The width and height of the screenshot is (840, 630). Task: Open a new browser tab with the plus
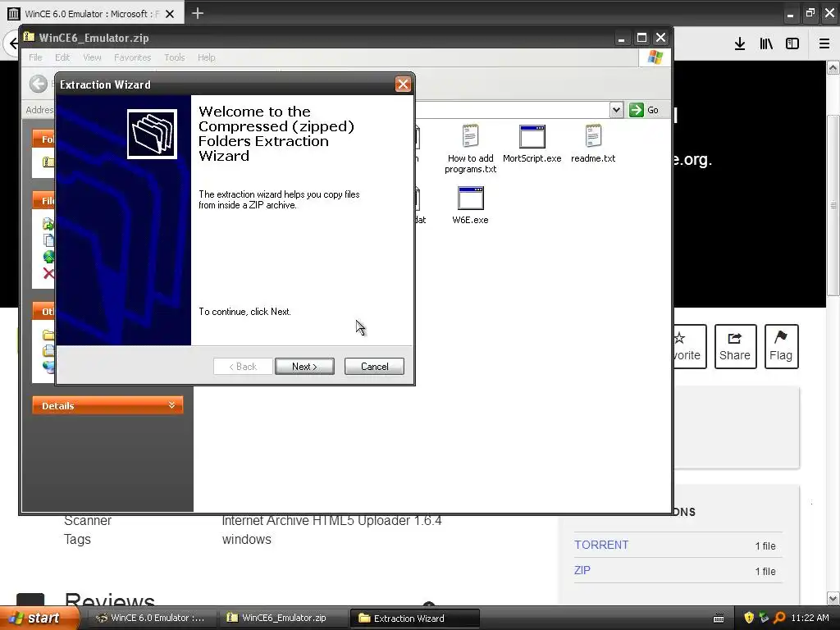(x=198, y=13)
